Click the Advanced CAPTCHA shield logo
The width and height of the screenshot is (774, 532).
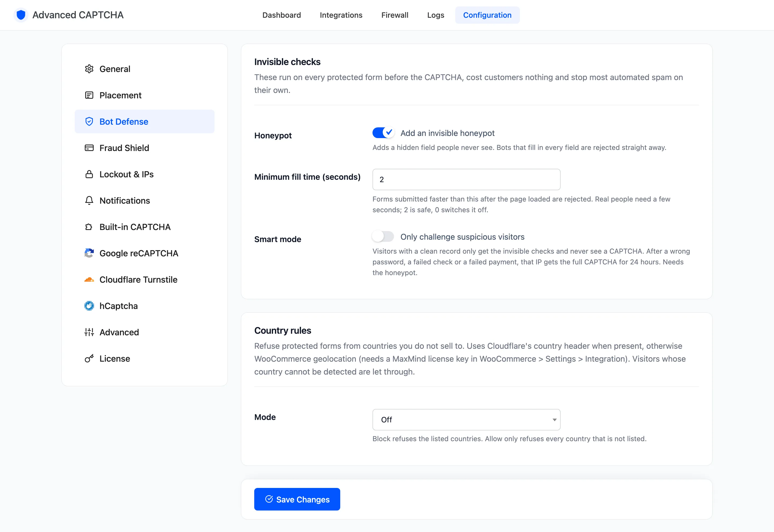pyautogui.click(x=21, y=15)
